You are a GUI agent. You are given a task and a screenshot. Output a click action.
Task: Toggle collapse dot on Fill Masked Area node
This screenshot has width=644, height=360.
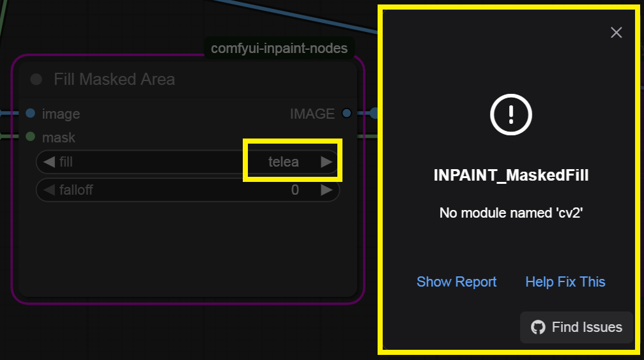pos(36,79)
